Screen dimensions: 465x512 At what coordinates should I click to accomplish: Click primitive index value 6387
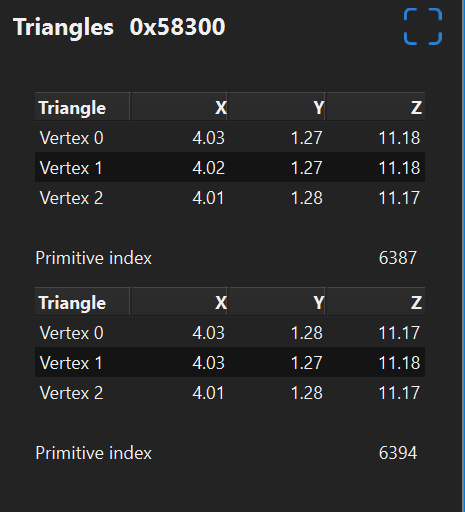tap(398, 258)
